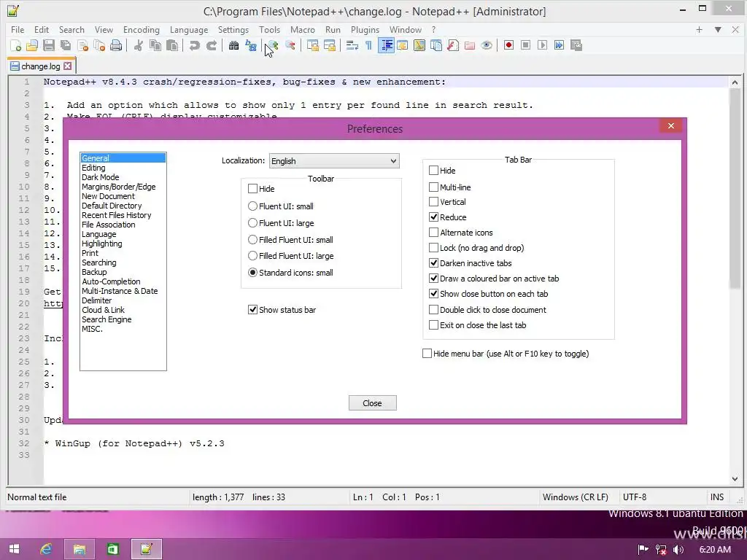Click Synchronize Horizontal Scrolling icon
The height and width of the screenshot is (560, 747).
(x=329, y=45)
